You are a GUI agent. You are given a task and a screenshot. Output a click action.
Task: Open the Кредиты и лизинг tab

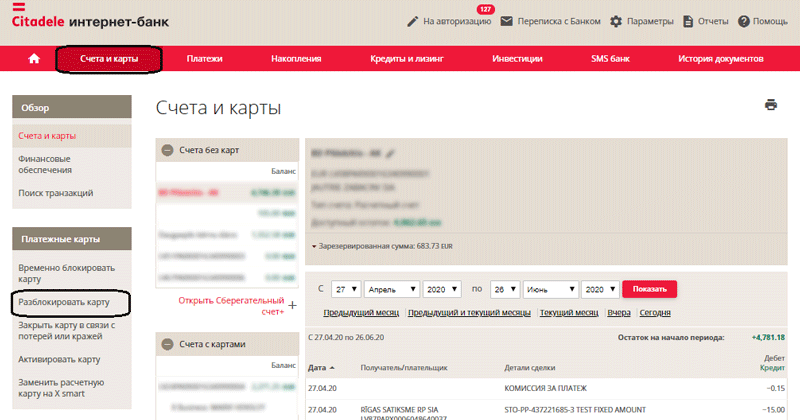coord(407,59)
